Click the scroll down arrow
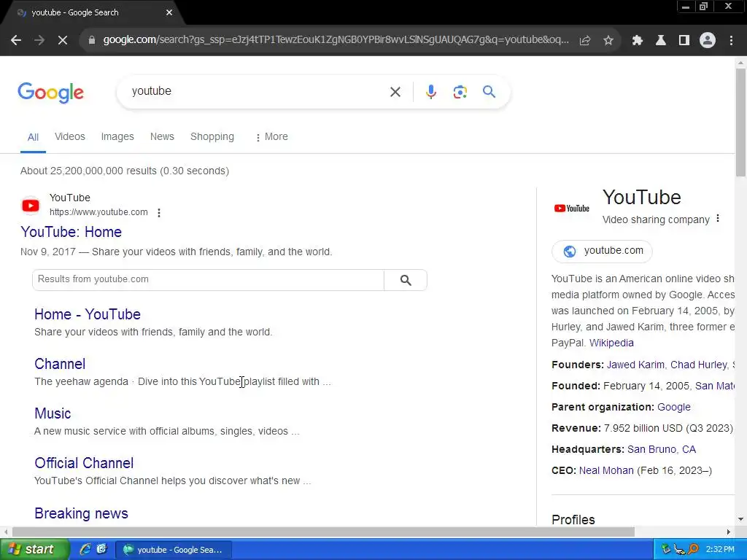747x560 pixels. tap(740, 519)
